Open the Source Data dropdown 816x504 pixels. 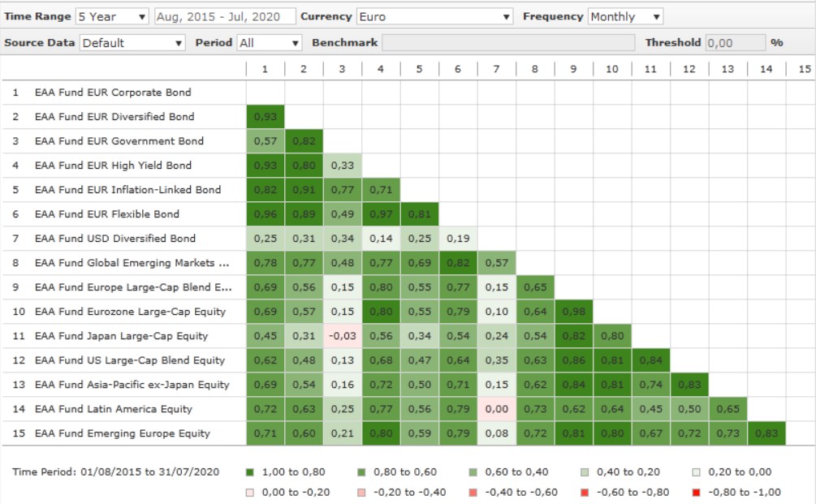pos(132,42)
